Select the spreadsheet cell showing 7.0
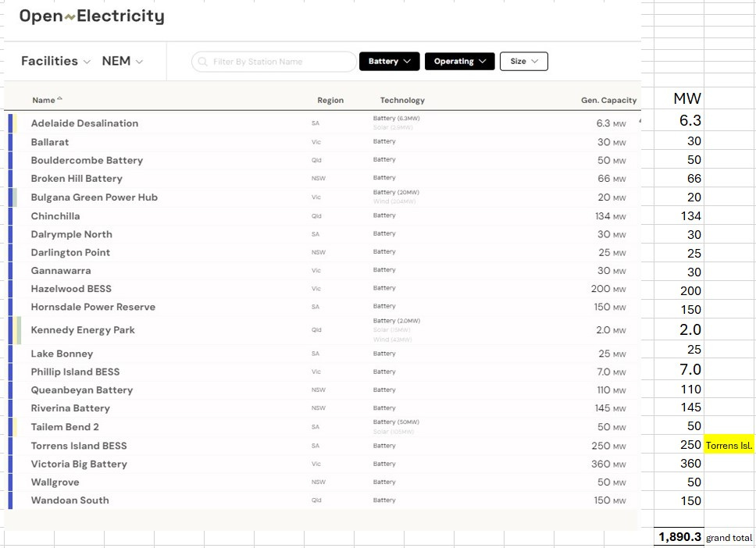Image resolution: width=756 pixels, height=548 pixels. point(679,370)
